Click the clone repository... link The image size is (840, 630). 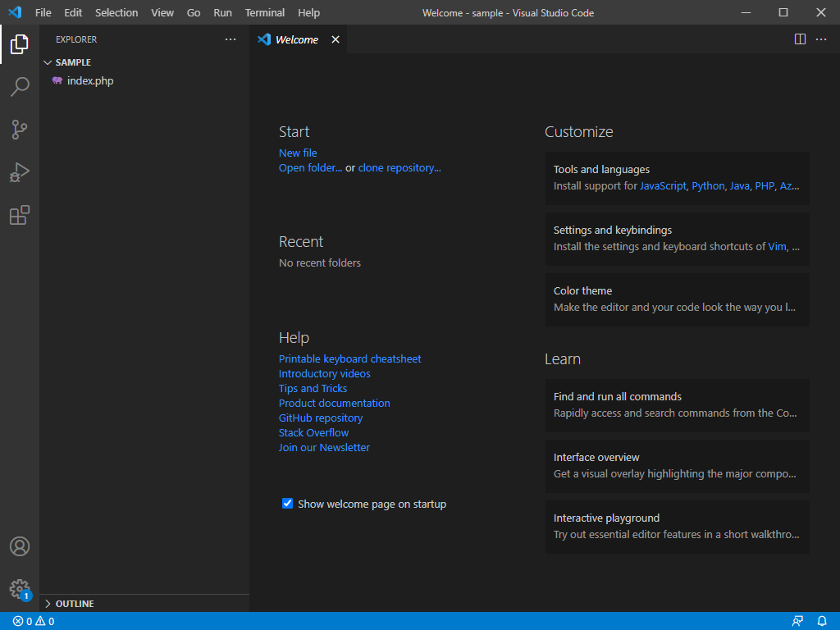point(399,168)
